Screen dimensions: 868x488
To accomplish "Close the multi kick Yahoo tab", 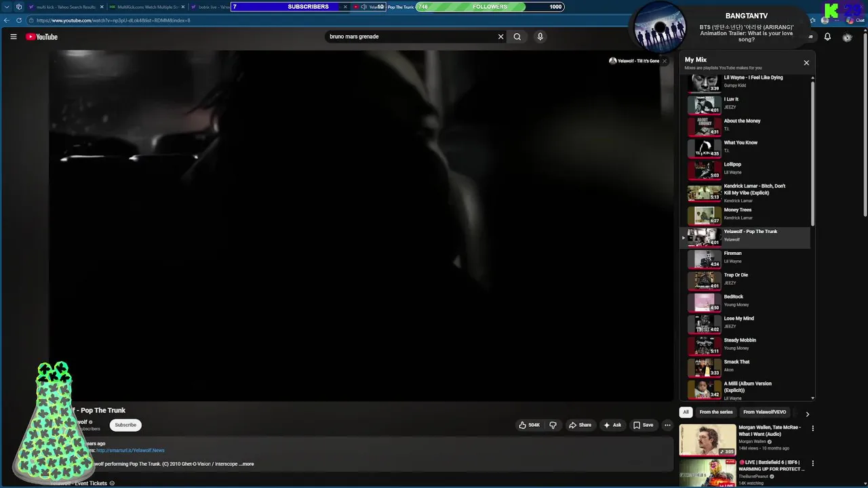I will pyautogui.click(x=102, y=7).
